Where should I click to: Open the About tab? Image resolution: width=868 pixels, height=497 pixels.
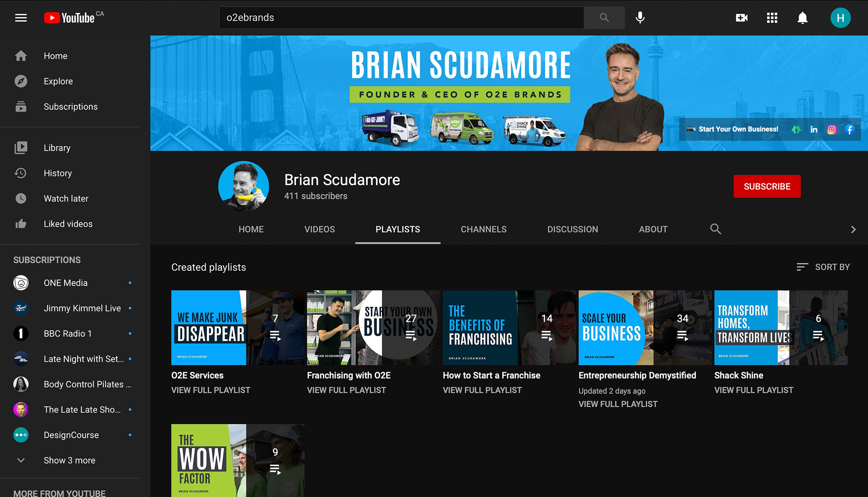(x=653, y=229)
